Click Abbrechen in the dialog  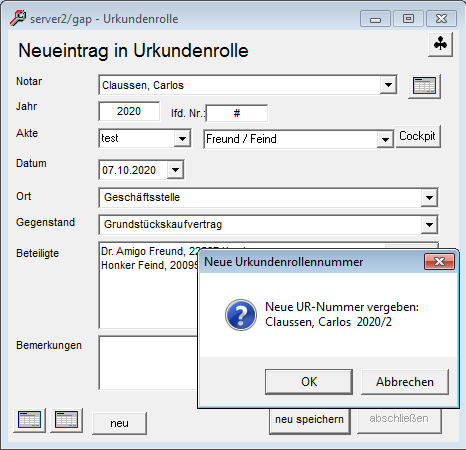click(x=405, y=382)
